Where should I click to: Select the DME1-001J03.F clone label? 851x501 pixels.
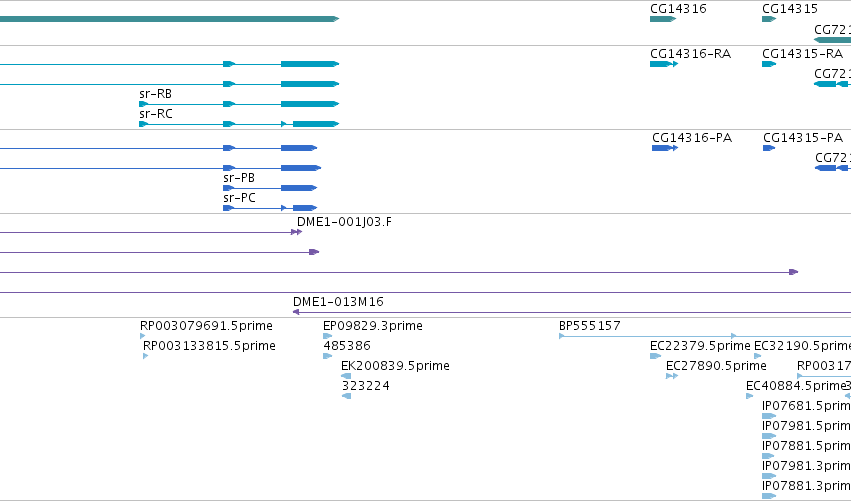pyautogui.click(x=344, y=221)
